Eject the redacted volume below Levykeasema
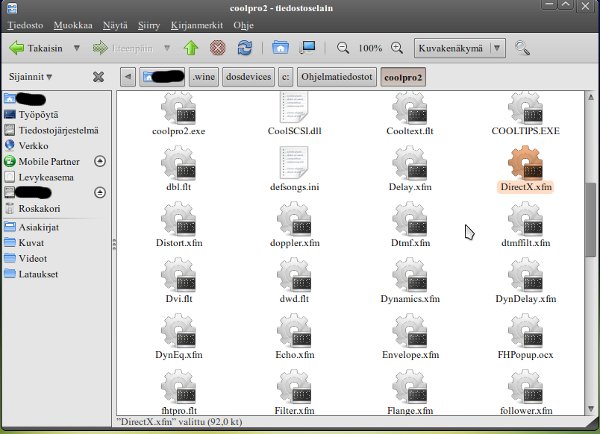Image resolution: width=600 pixels, height=434 pixels. (100, 192)
